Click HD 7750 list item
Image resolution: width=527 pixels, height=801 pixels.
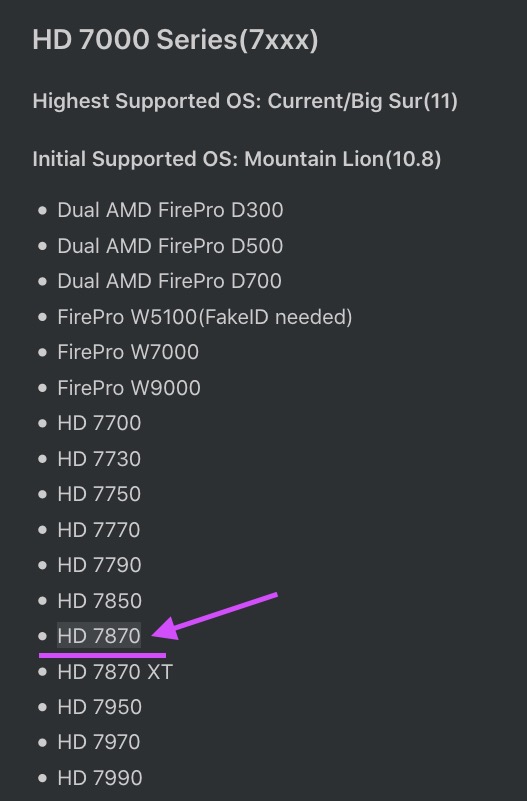coord(99,494)
